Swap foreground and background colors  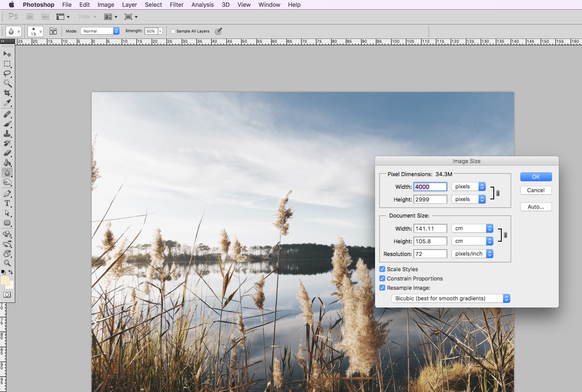tap(11, 272)
